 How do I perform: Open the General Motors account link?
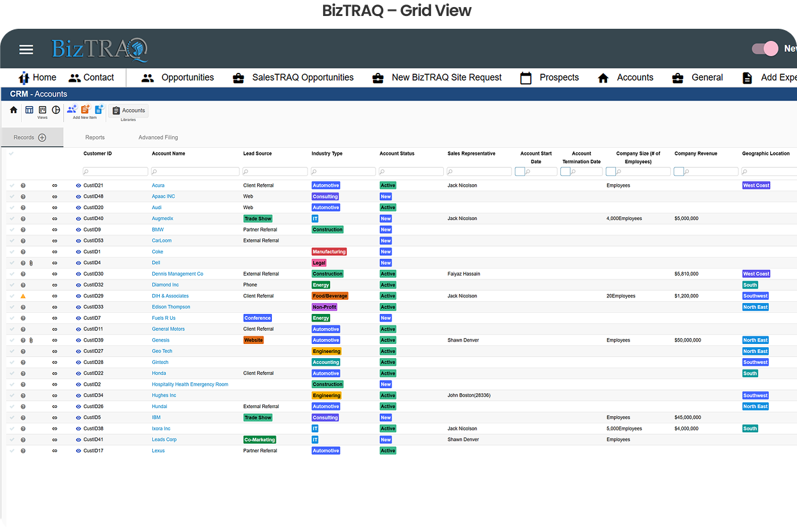click(168, 329)
